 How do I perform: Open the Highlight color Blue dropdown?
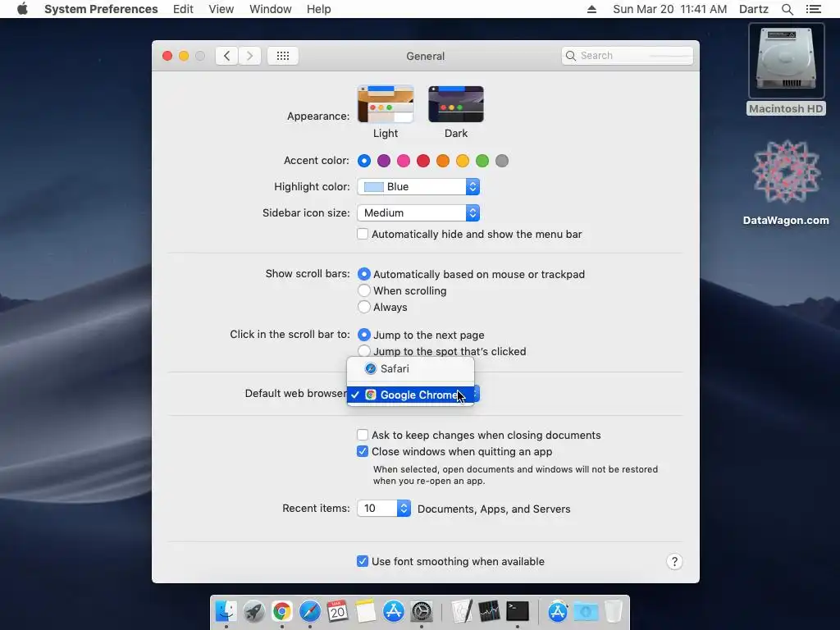coord(418,186)
